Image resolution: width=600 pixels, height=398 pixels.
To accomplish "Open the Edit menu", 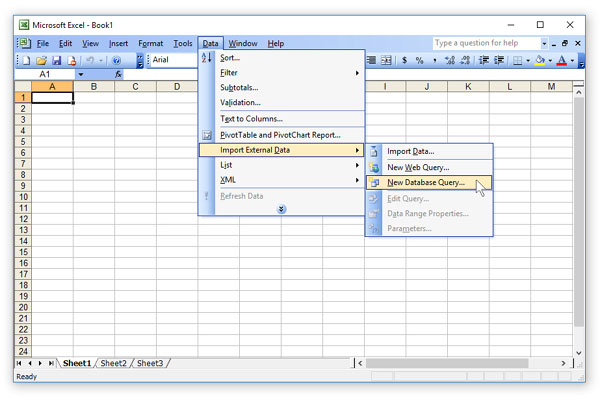I will point(65,44).
